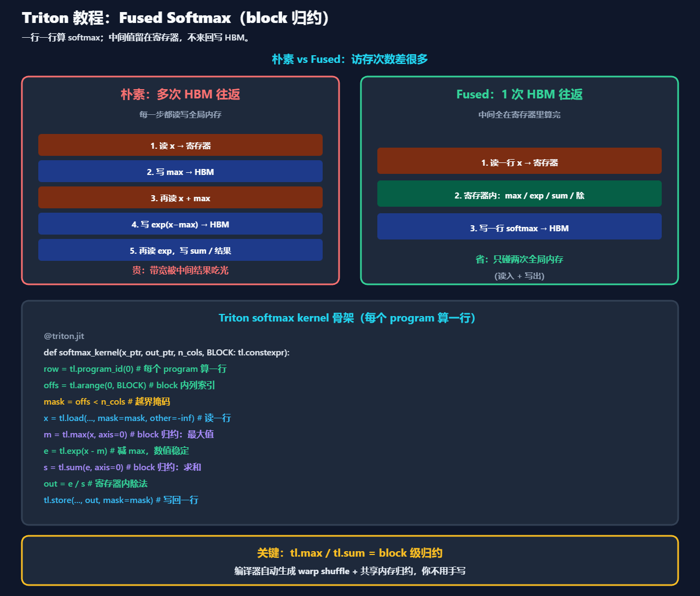Click the yellow '关键：tl.max / tl.sum = block 级归约' heading
The height and width of the screenshot is (596, 700).
coord(350,553)
